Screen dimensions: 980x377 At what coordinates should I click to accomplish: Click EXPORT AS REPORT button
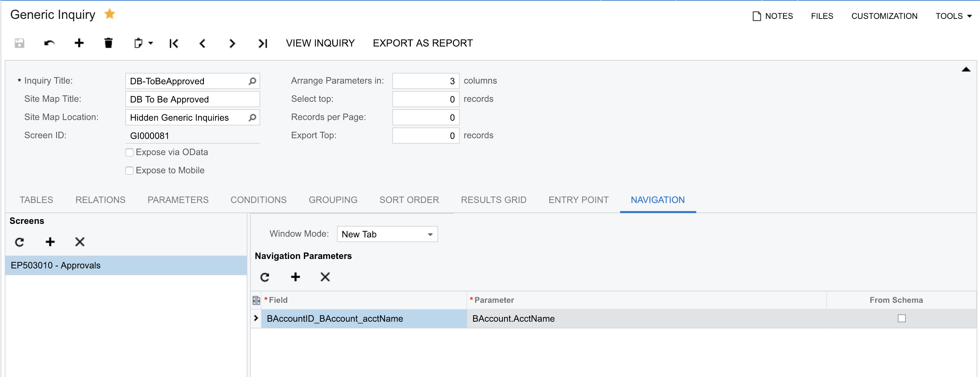click(422, 43)
